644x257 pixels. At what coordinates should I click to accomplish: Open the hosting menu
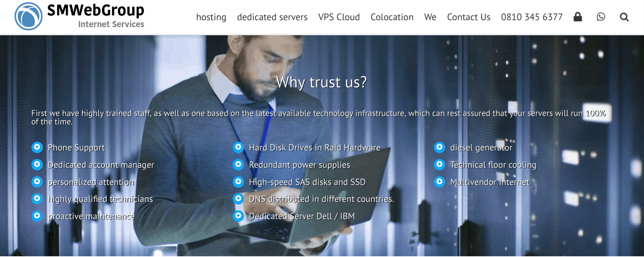click(x=211, y=17)
